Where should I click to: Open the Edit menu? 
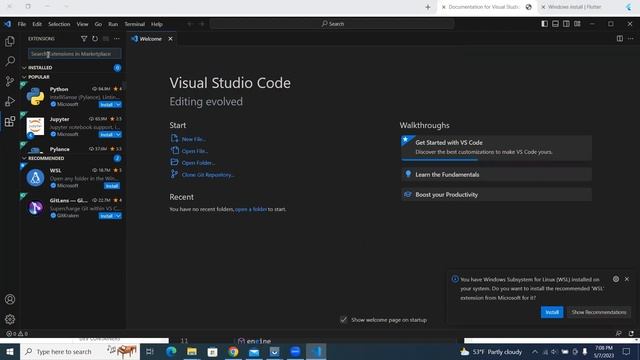tap(37, 24)
